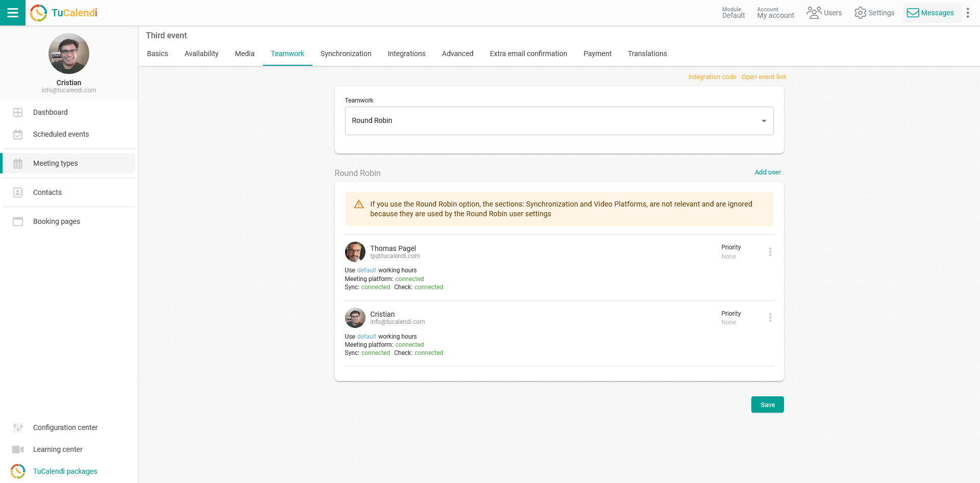Switch to the Availability tab

(201, 54)
